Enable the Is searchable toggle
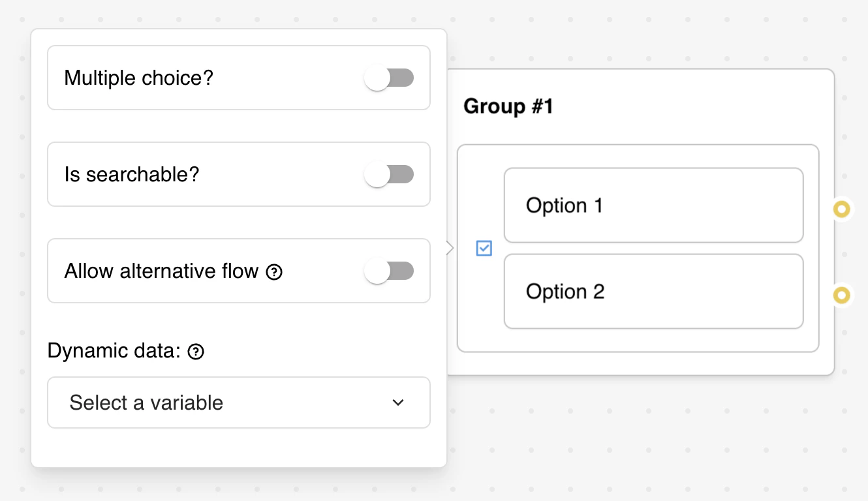 [x=390, y=174]
